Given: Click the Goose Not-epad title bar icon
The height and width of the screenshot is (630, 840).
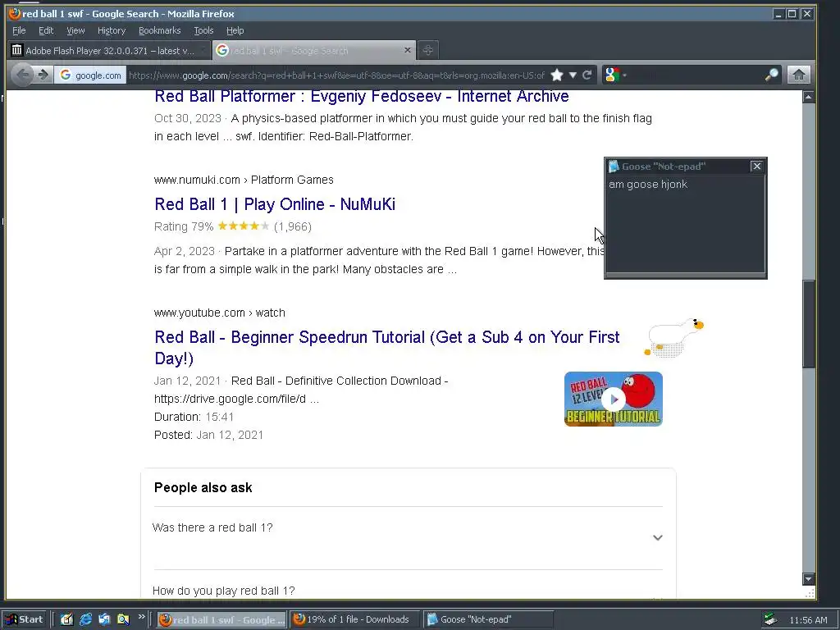Looking at the screenshot, I should point(614,166).
